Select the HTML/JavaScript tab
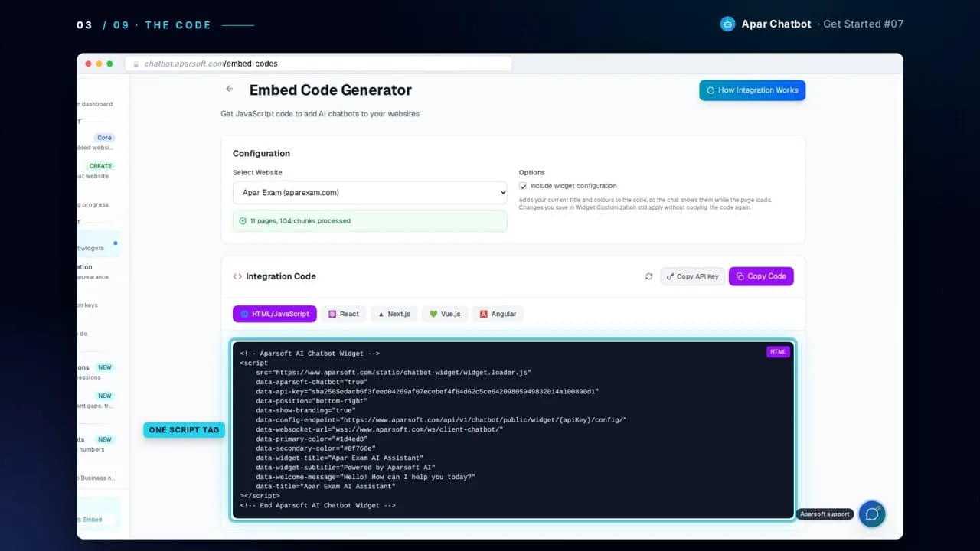The height and width of the screenshot is (551, 980). point(275,314)
